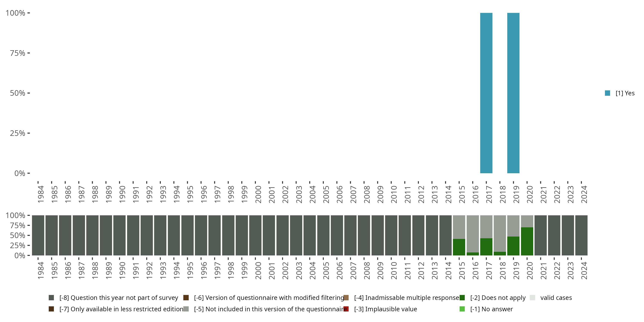Click the 50% label on the upper y-axis
The width and height of the screenshot is (644, 322).
(18, 93)
